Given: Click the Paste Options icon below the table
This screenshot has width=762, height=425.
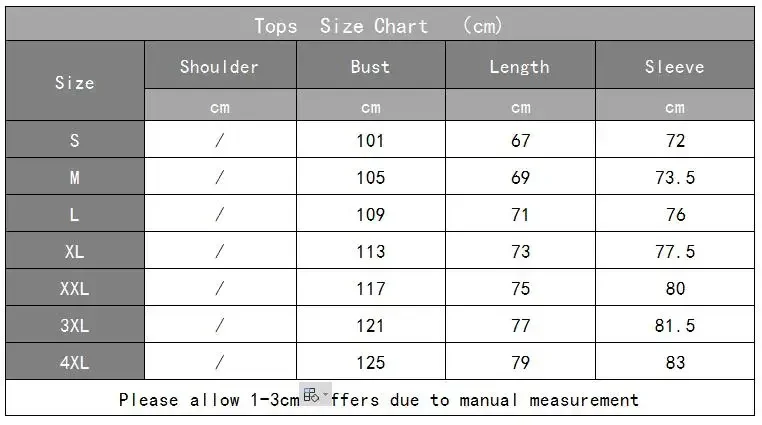Looking at the screenshot, I should pyautogui.click(x=310, y=394).
